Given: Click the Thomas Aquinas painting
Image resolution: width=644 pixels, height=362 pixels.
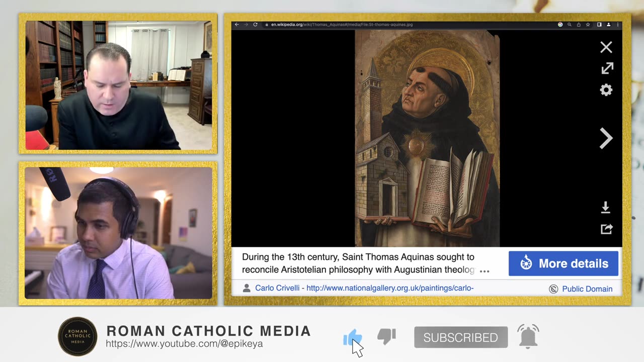Looking at the screenshot, I should point(427,138).
